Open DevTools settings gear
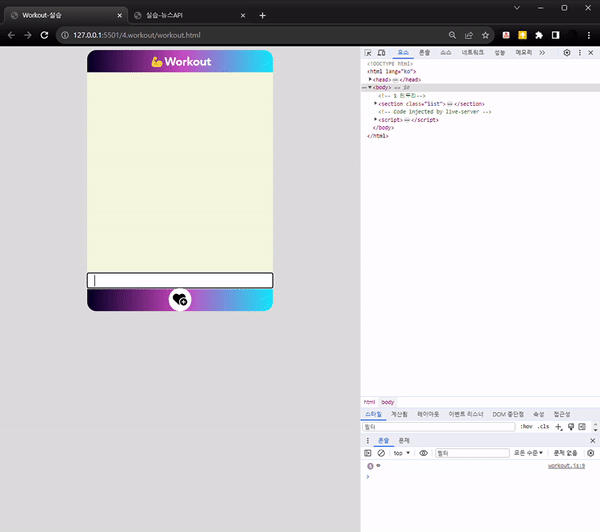 pos(567,53)
